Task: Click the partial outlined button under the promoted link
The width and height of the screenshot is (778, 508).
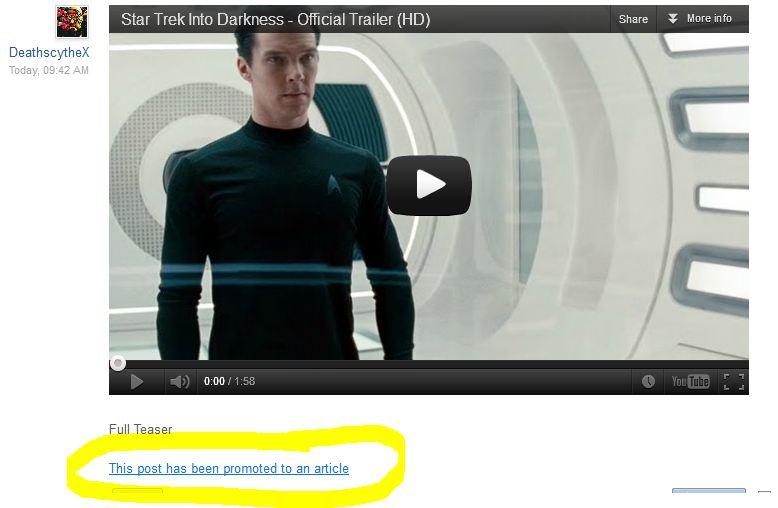Action: coord(137,491)
